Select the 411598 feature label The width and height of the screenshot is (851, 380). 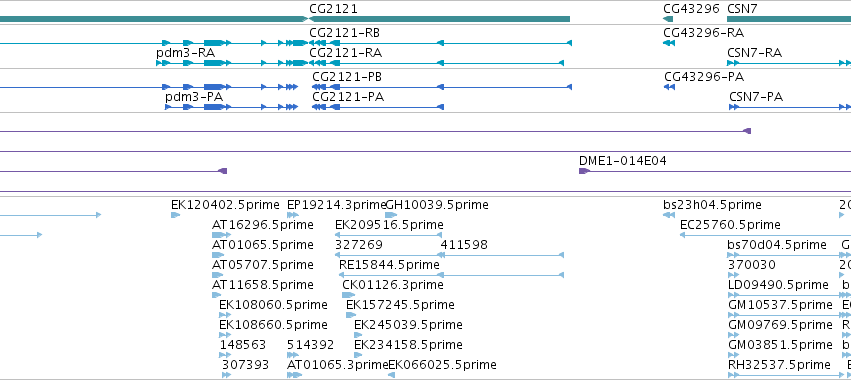click(464, 245)
